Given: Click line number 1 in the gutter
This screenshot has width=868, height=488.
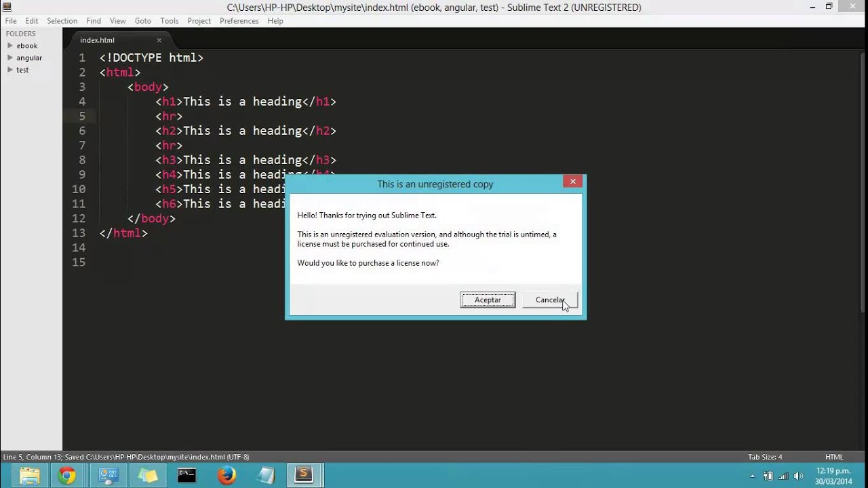Looking at the screenshot, I should click(x=82, y=58).
